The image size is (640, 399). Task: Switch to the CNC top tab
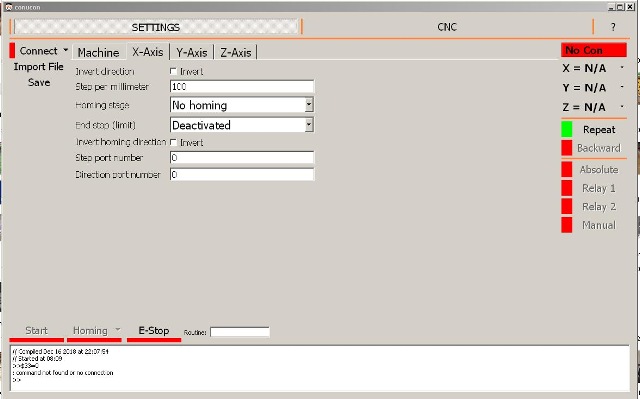447,27
